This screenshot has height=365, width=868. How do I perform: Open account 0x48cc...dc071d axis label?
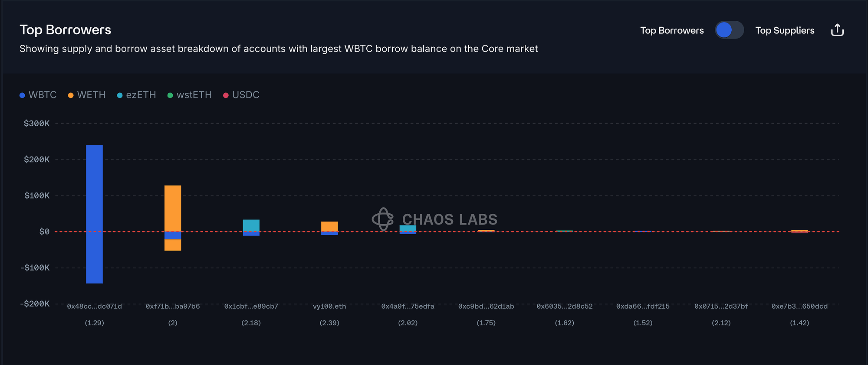click(x=95, y=306)
